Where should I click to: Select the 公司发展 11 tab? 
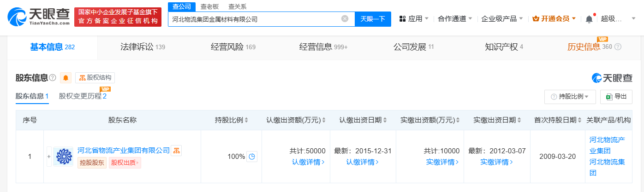pyautogui.click(x=414, y=47)
